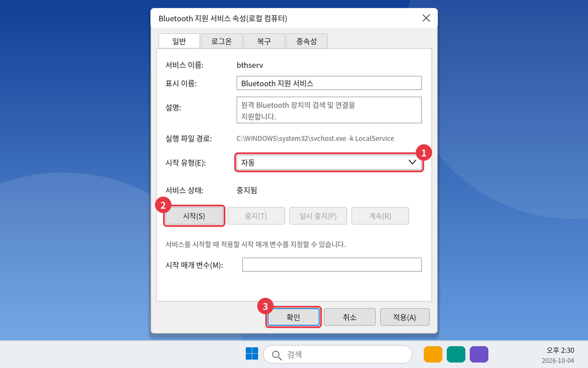Click the executable path svchost.exe text
Screen dimensions: 588x368
(x=315, y=138)
